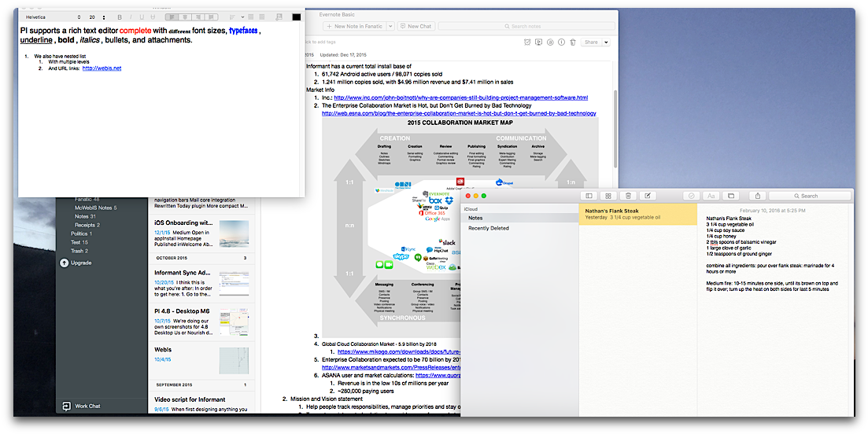Open dropdown arrow beside New Note button
868x434 pixels.
pyautogui.click(x=390, y=26)
